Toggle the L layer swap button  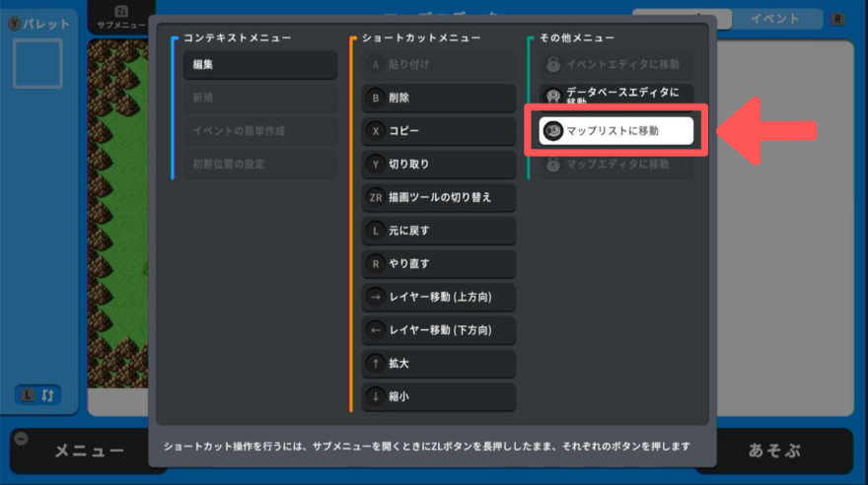(37, 395)
